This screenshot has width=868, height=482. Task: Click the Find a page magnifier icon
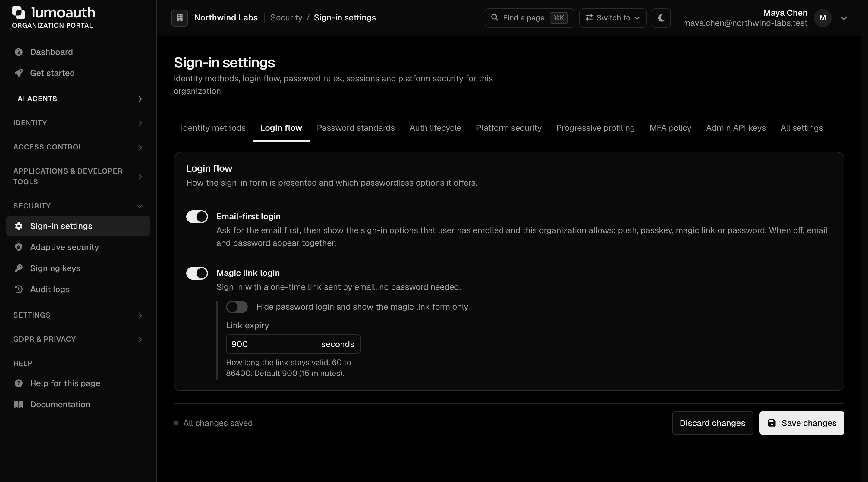(x=494, y=17)
